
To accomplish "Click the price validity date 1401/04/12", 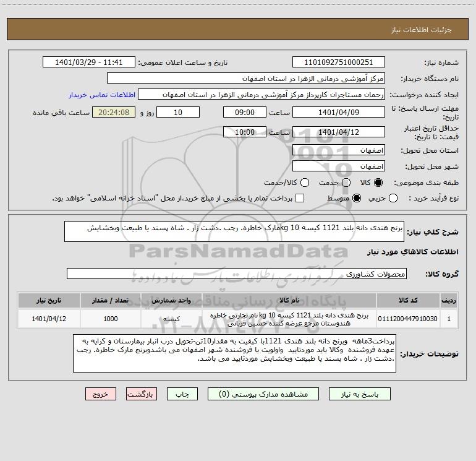I will pyautogui.click(x=339, y=132).
